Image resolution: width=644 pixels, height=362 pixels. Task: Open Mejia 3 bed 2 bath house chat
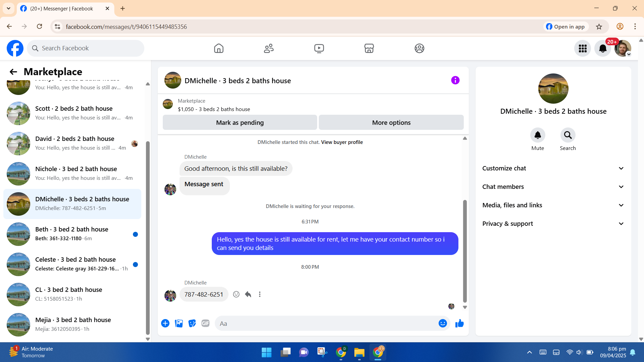coord(72,325)
